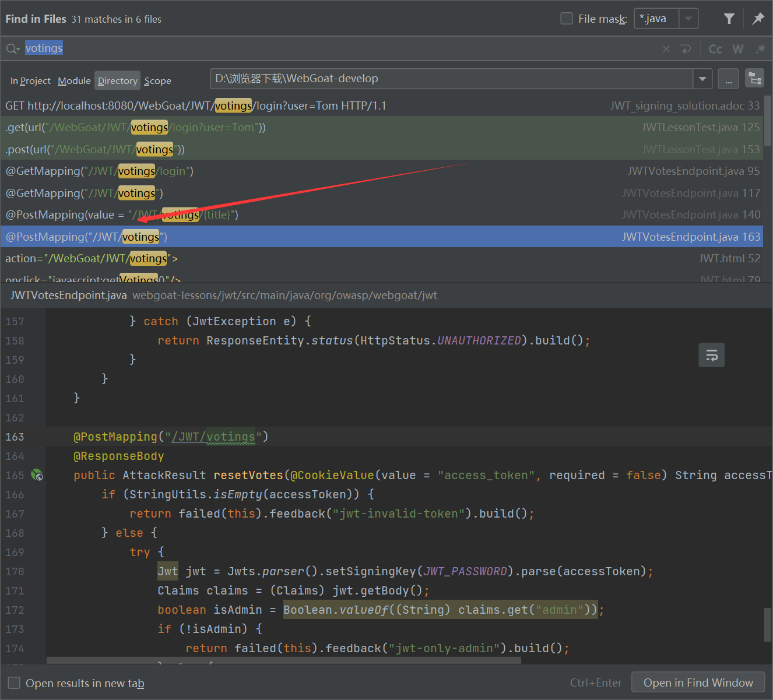Click the browse directory ellipsis button
Viewport: 773px width, 700px height.
[728, 79]
